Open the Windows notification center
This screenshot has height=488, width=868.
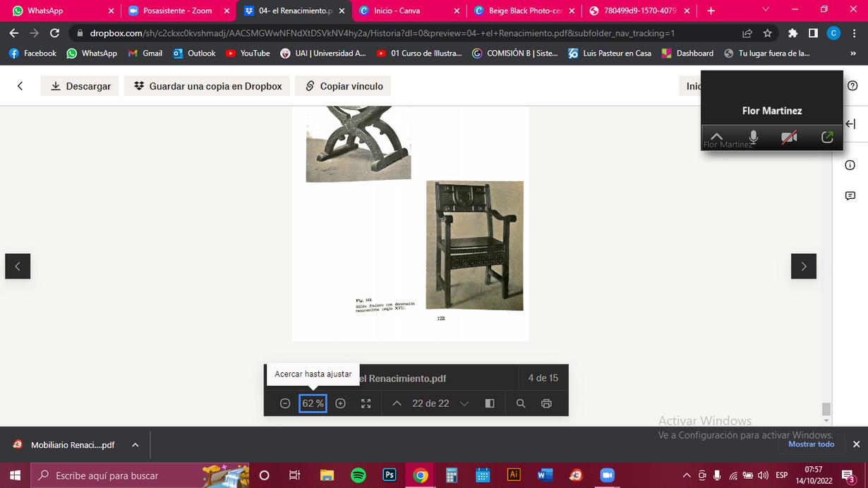pos(849,475)
